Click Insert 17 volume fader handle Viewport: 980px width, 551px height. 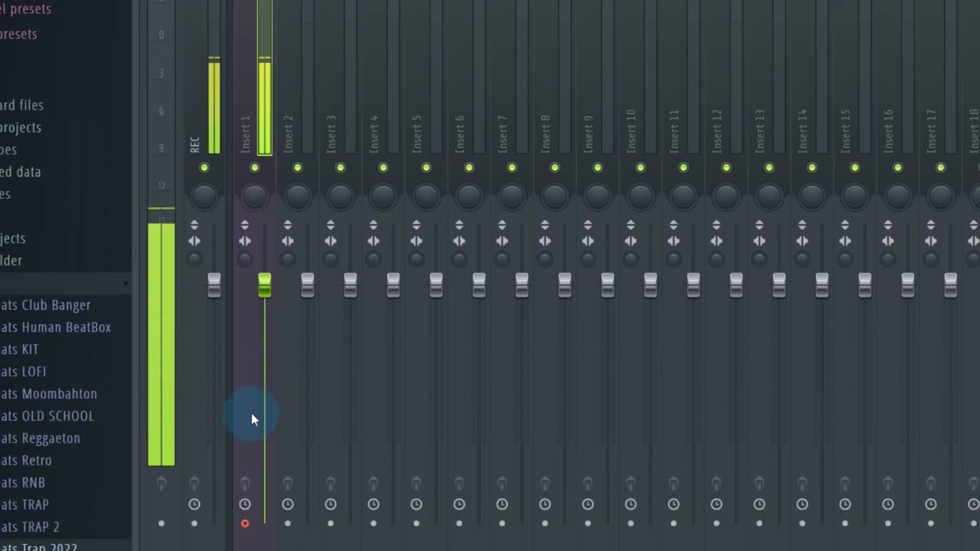pyautogui.click(x=951, y=285)
